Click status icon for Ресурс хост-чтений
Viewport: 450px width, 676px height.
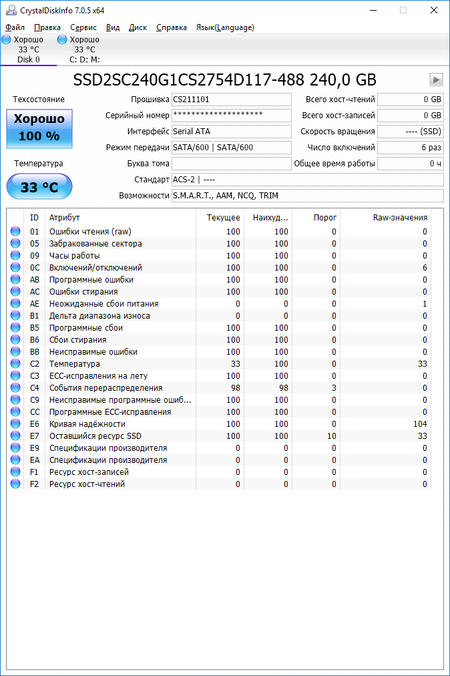16,484
